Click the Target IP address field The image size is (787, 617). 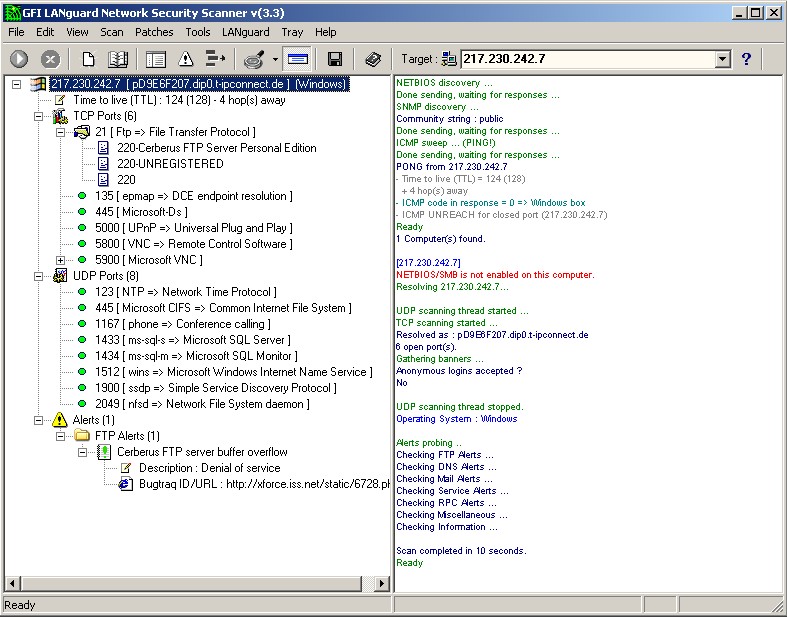pos(587,59)
